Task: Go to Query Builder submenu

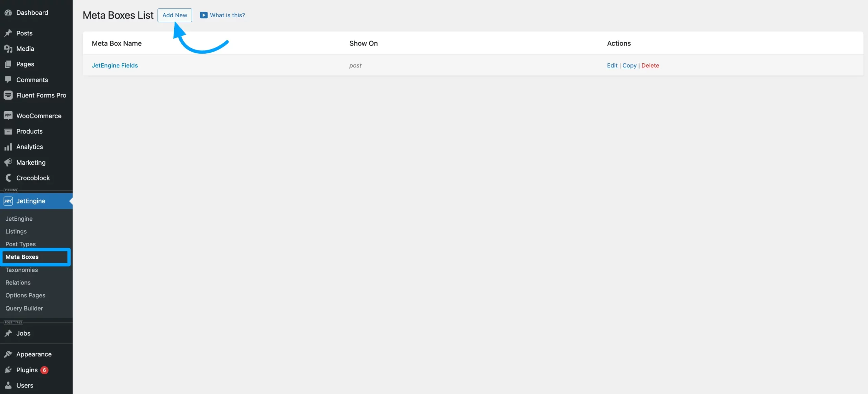Action: click(x=24, y=308)
